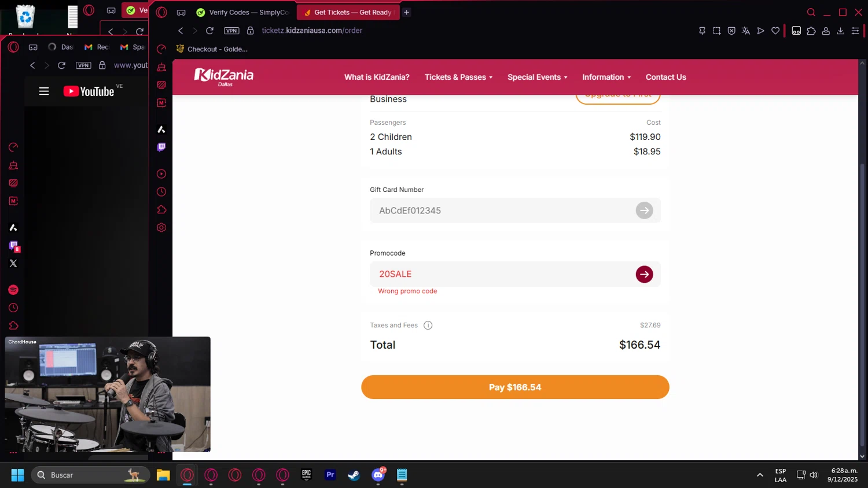Open YouTube hamburger menu in back window

[44, 91]
